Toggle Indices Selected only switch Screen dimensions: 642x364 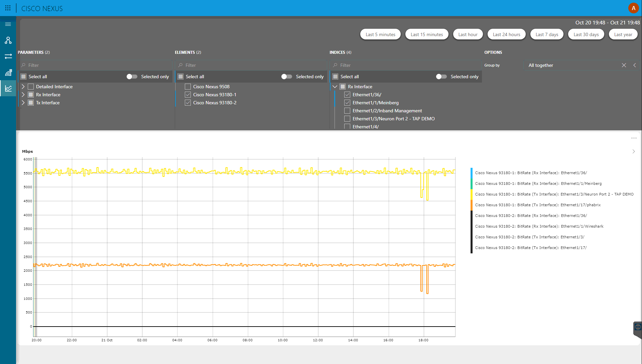pos(441,77)
